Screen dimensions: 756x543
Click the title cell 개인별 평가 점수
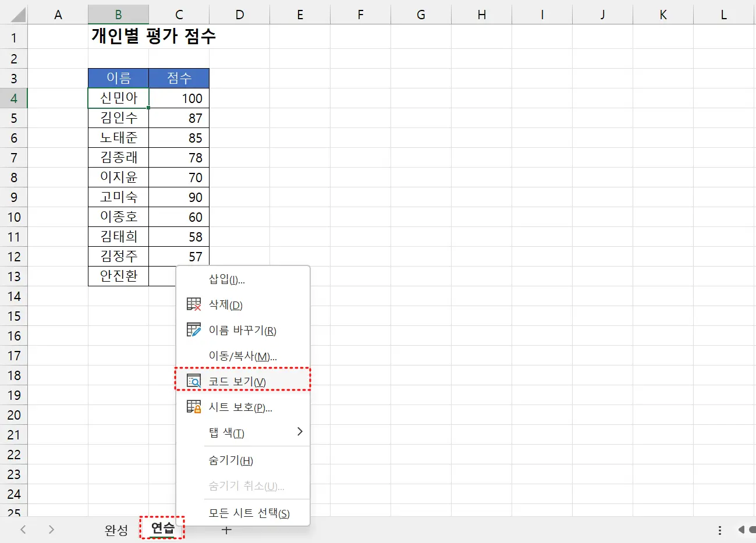point(154,36)
